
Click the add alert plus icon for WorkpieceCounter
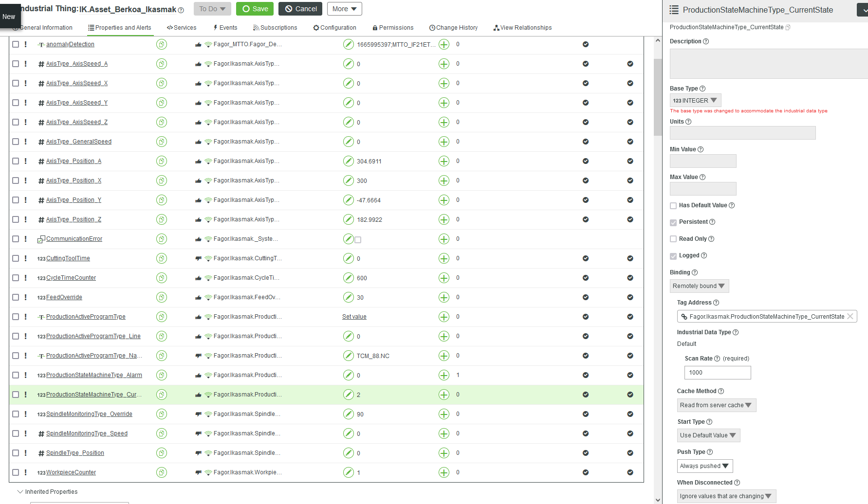coord(443,472)
